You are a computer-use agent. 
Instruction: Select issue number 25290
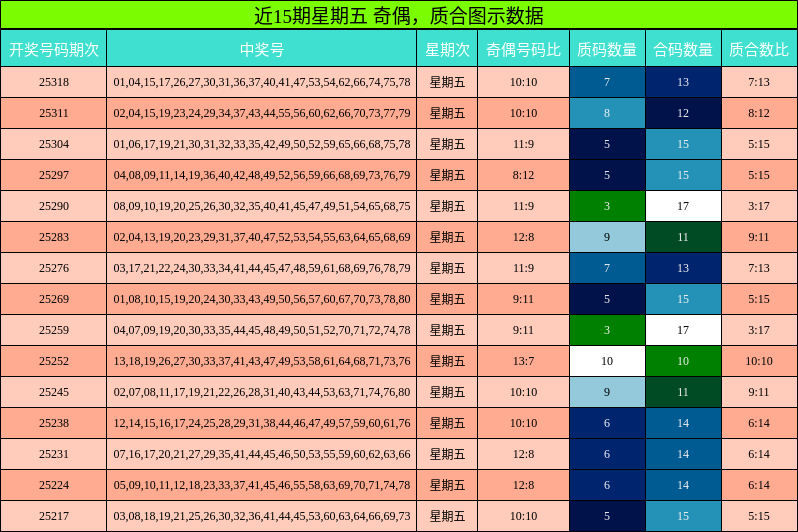(x=53, y=207)
